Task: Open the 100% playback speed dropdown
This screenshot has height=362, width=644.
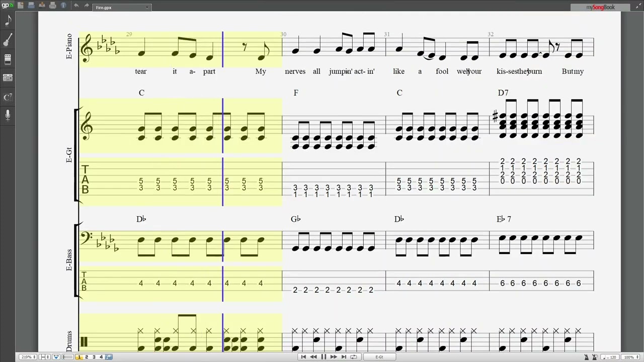Action: [631, 357]
